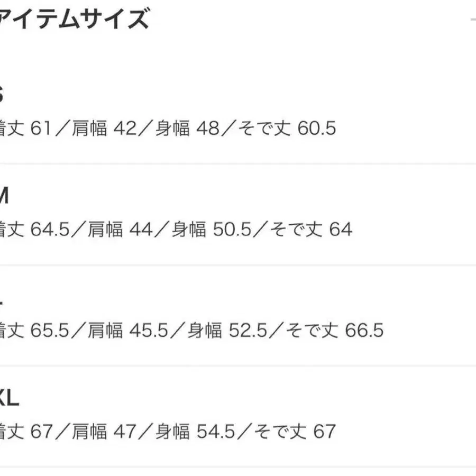This screenshot has width=476, height=476.
Task: Click the そで丈 64 measurement
Action: [x=310, y=230]
